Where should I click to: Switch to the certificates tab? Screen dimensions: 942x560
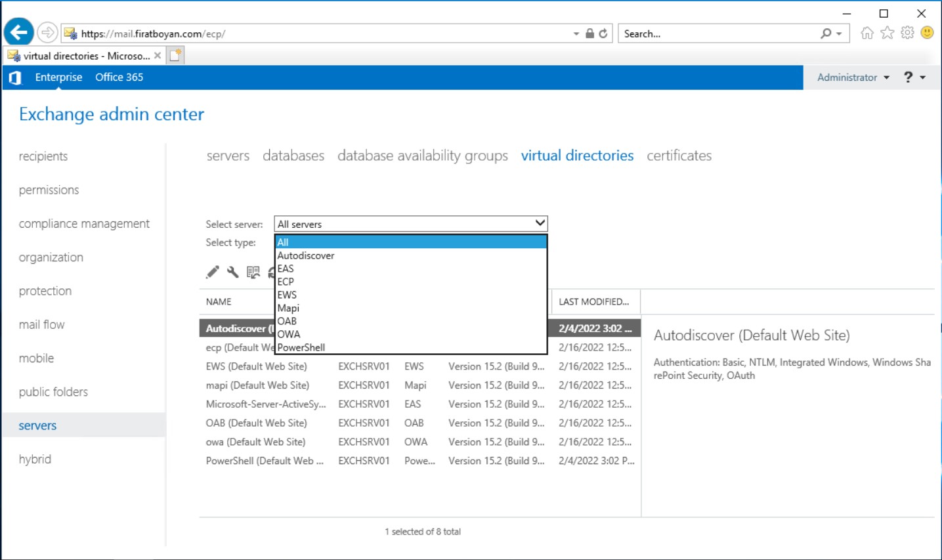tap(679, 156)
